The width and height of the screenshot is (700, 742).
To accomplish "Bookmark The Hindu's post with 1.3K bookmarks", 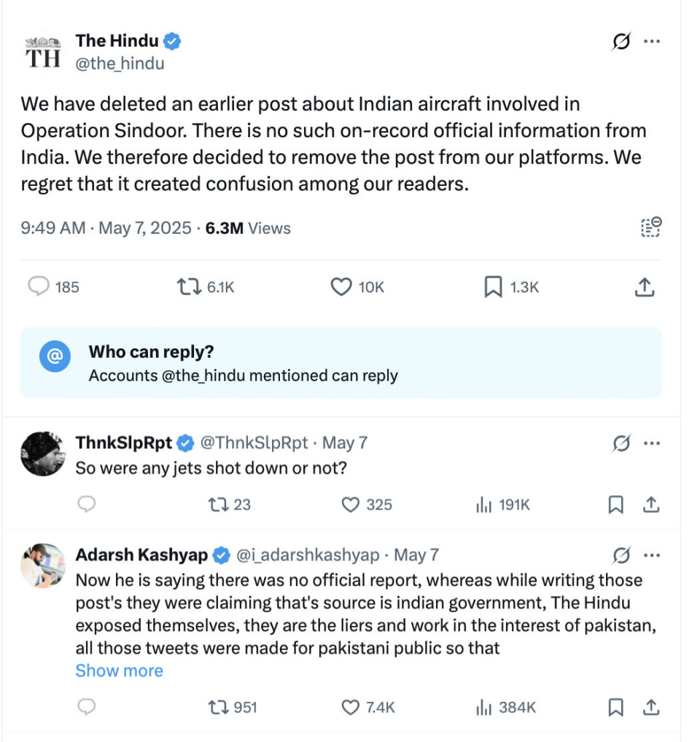I will 493,287.
